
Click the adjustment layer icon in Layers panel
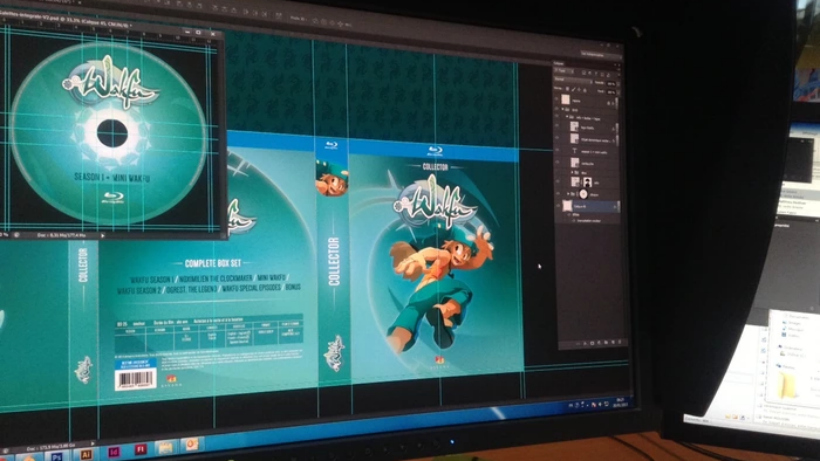pyautogui.click(x=599, y=343)
